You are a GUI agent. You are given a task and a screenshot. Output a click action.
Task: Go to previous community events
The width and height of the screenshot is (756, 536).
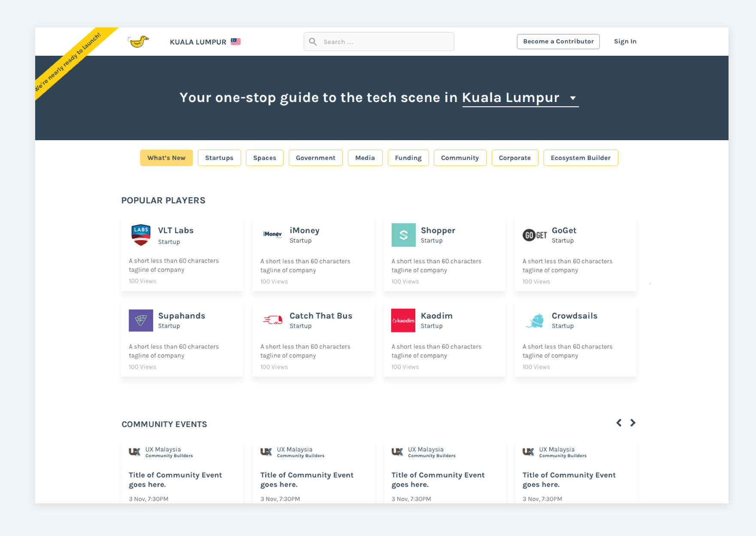click(619, 423)
